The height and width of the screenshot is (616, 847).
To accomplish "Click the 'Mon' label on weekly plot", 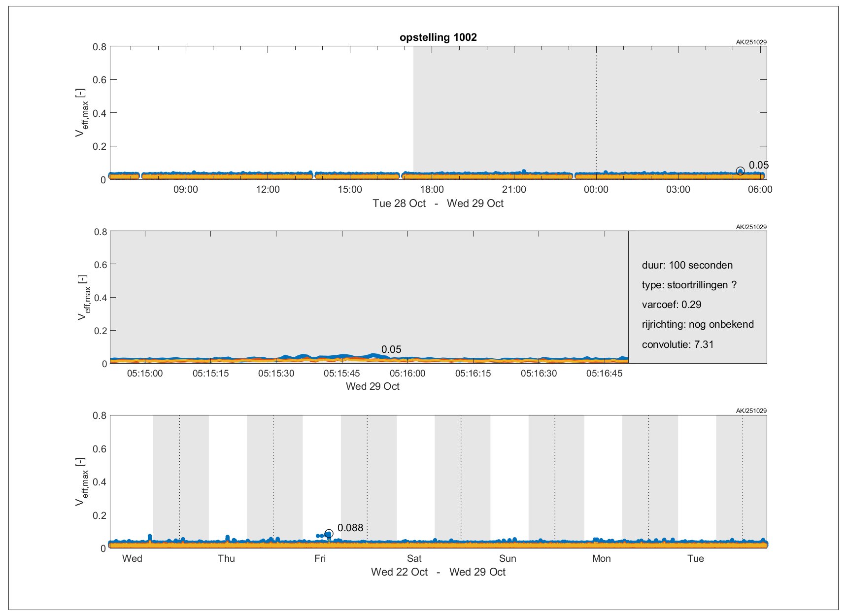I will pyautogui.click(x=601, y=558).
